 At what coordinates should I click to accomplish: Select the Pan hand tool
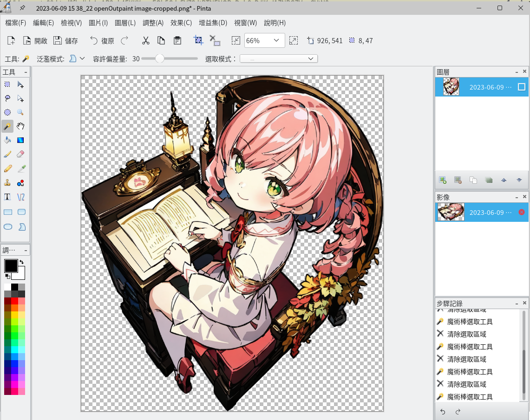click(20, 126)
